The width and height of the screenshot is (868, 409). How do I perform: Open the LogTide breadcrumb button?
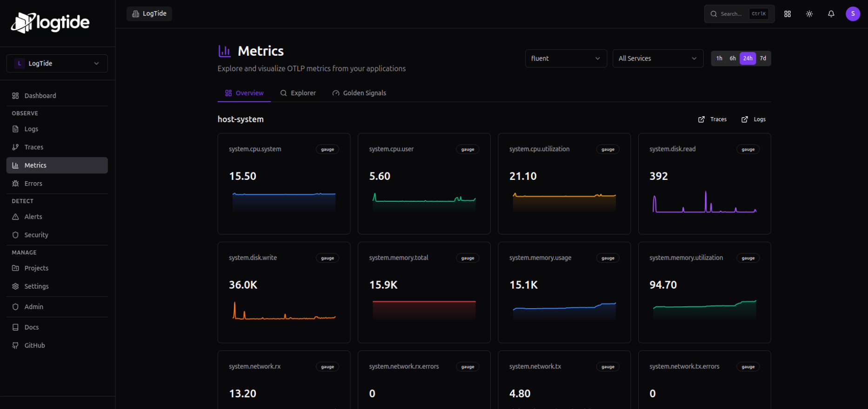coord(149,13)
